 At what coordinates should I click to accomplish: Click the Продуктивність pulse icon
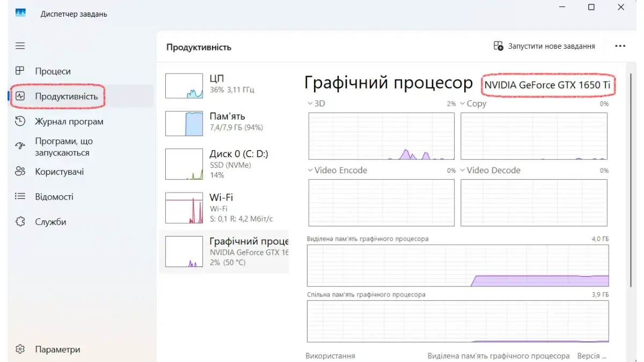point(20,97)
